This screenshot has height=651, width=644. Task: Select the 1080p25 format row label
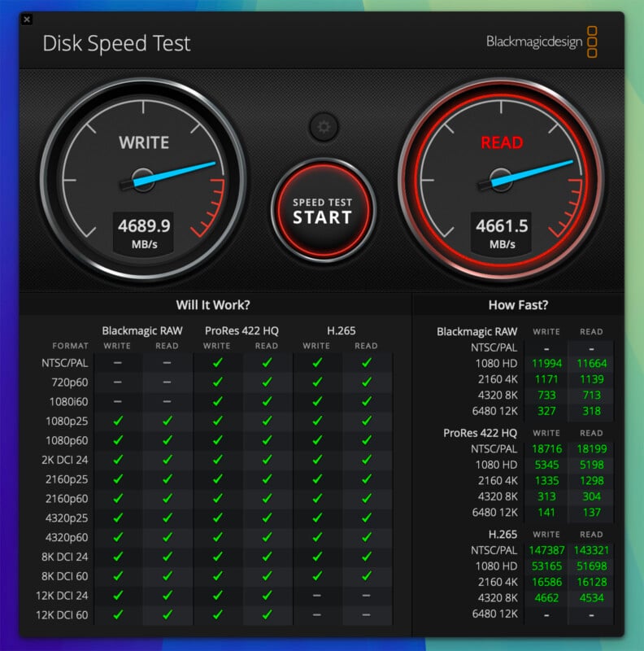point(67,422)
